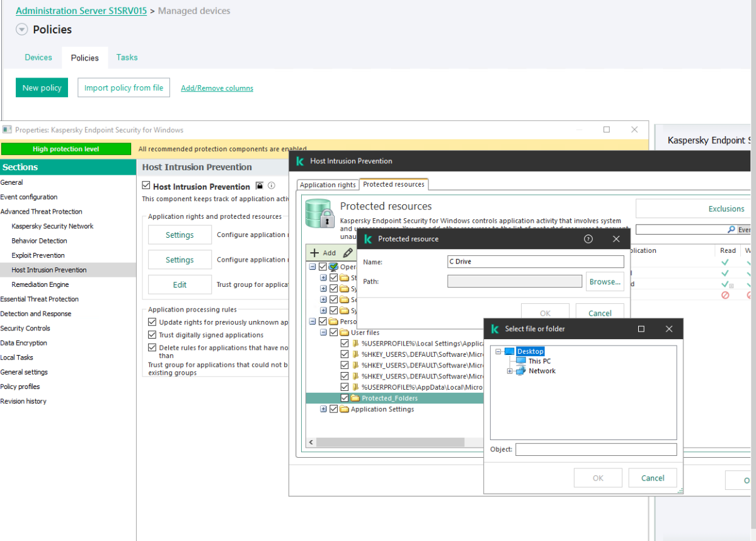The height and width of the screenshot is (541, 756).
Task: Click the help icon in Protected resource dialog
Action: click(588, 239)
